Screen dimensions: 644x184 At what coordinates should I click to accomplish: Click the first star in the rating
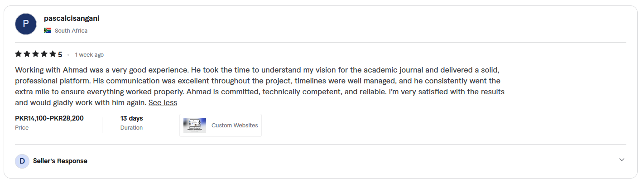click(x=19, y=54)
